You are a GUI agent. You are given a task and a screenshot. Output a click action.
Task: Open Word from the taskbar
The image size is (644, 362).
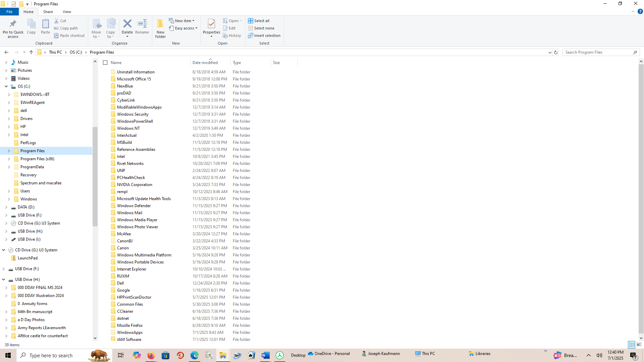point(265,355)
